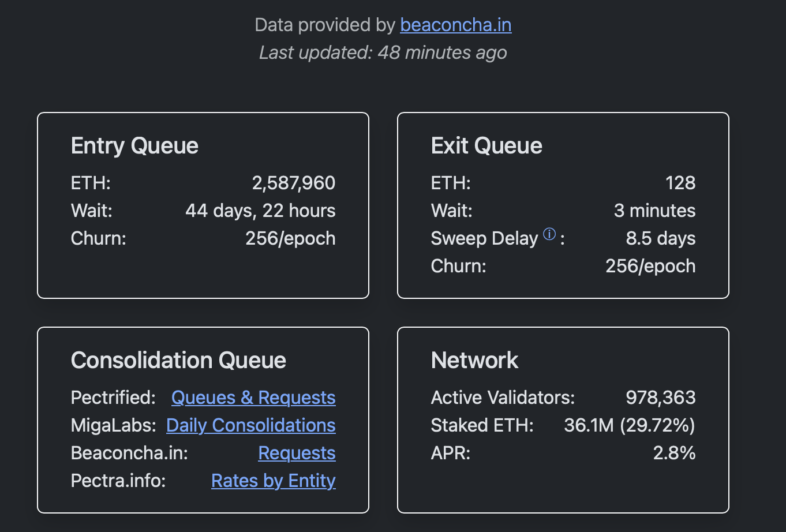Image resolution: width=786 pixels, height=532 pixels.
Task: Click the Entry Queue ETH value 2,587,960
Action: pos(293,183)
